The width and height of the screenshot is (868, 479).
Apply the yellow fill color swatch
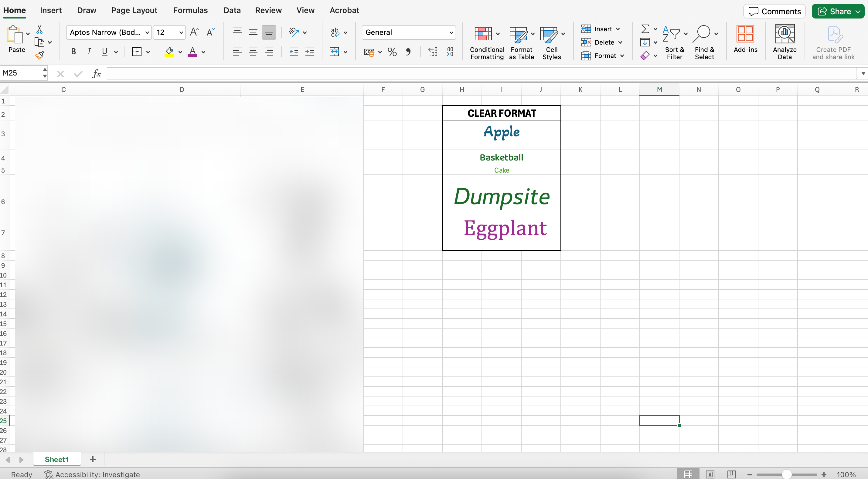(169, 52)
